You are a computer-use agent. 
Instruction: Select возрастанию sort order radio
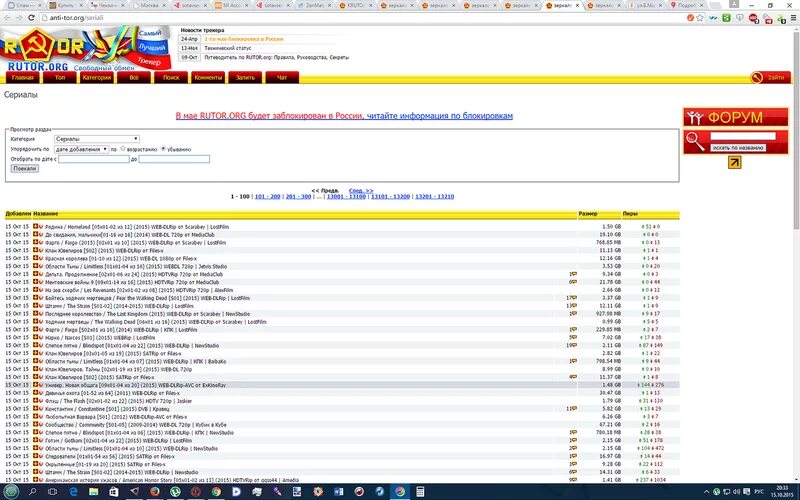[x=123, y=149]
